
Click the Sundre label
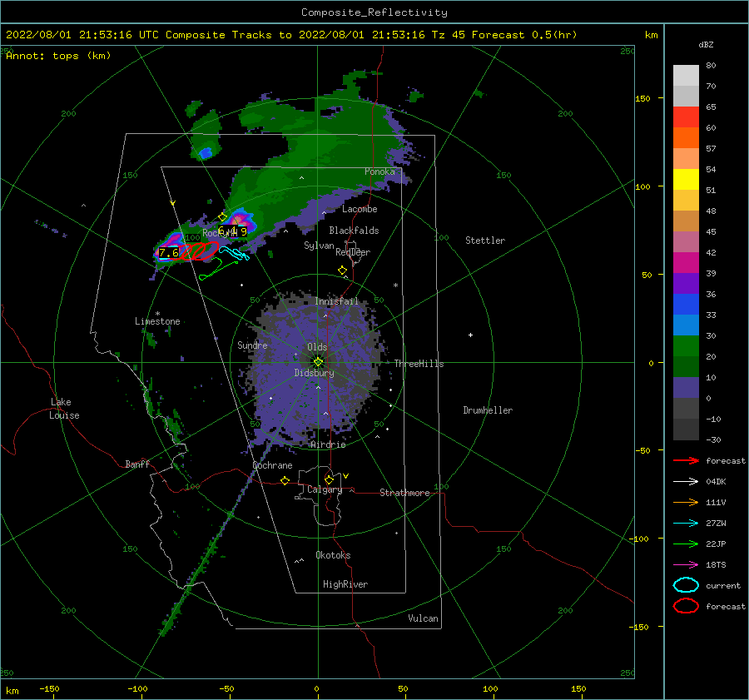click(x=252, y=345)
